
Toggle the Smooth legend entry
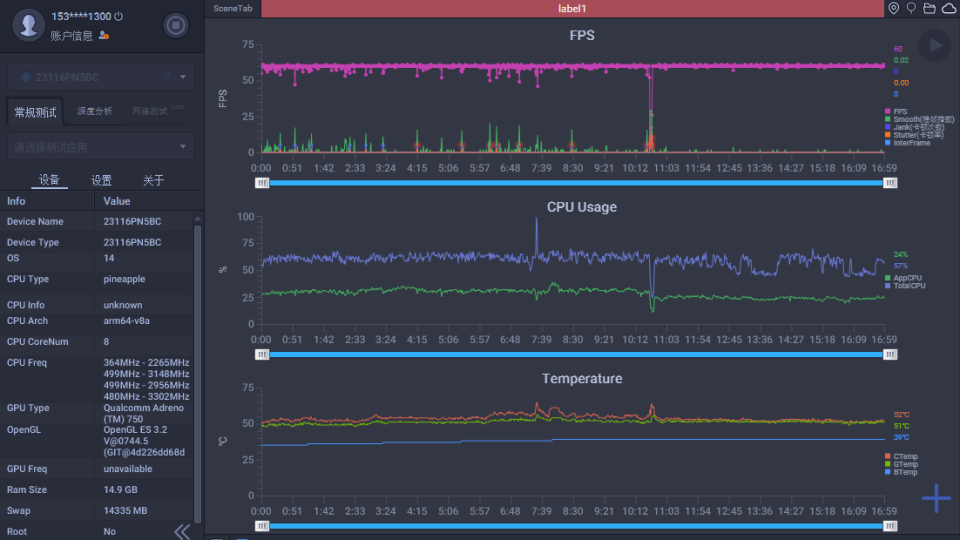click(920, 119)
